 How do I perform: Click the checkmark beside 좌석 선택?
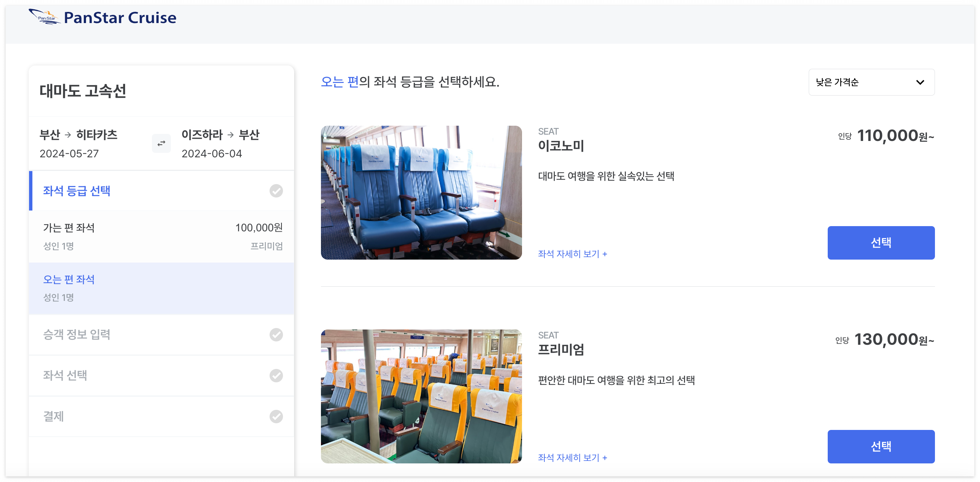tap(277, 376)
